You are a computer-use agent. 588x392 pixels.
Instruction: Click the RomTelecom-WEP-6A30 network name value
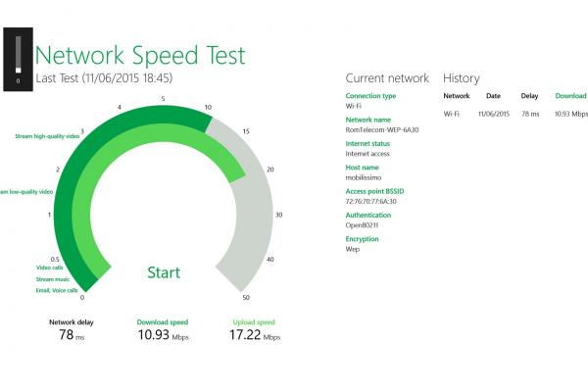pyautogui.click(x=382, y=129)
